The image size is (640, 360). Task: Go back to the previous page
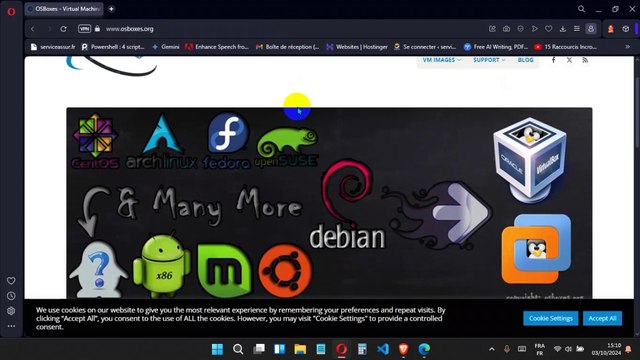[33, 29]
